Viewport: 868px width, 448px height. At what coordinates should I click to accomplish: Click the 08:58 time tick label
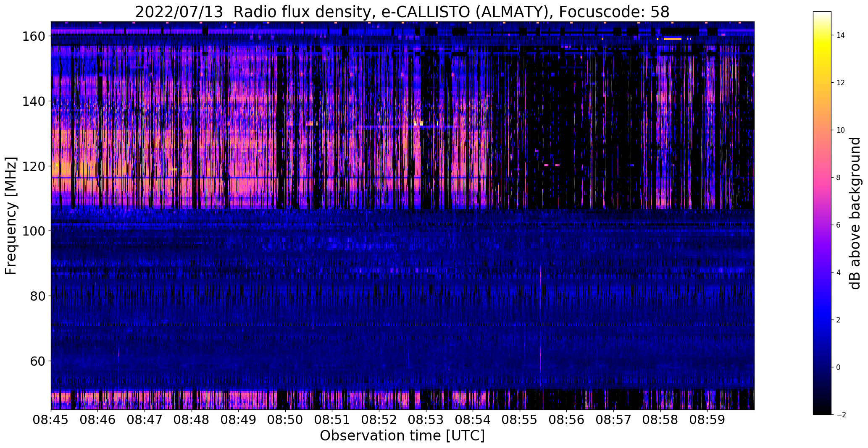pos(660,420)
